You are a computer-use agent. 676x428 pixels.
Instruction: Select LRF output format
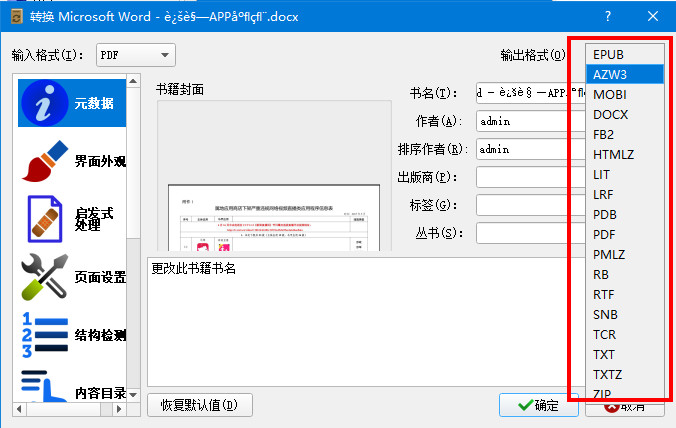(625, 194)
